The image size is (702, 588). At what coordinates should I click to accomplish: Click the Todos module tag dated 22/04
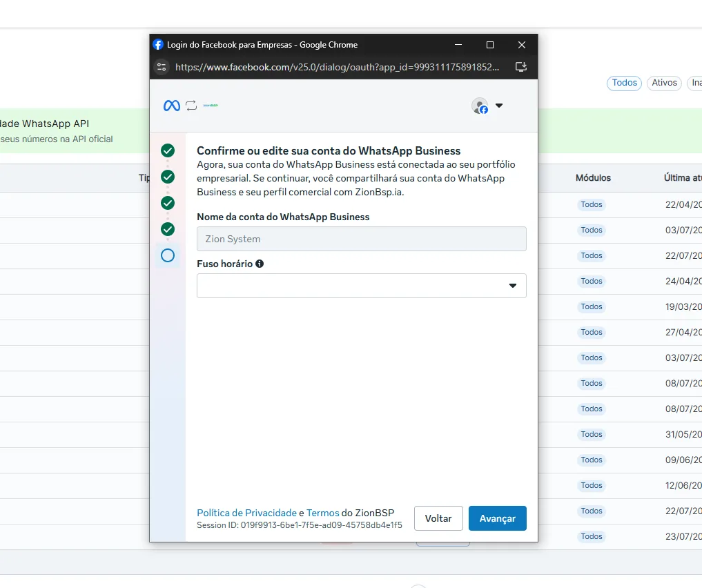592,204
